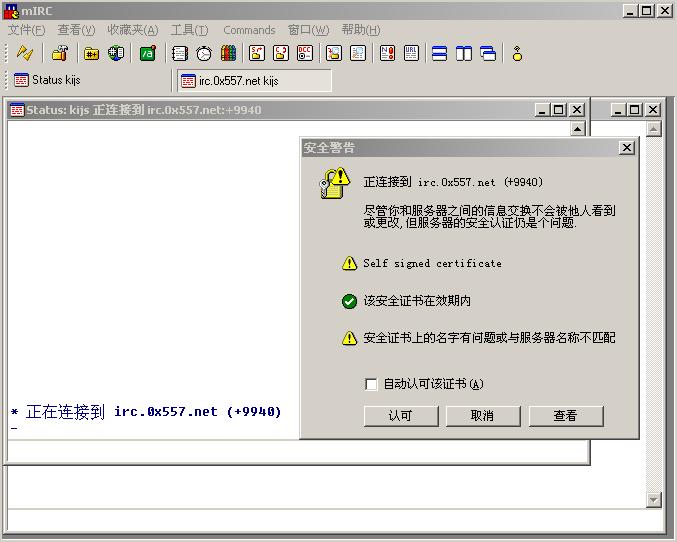The width and height of the screenshot is (677, 542).
Task: Open the 文件(F) menu
Action: [26, 30]
